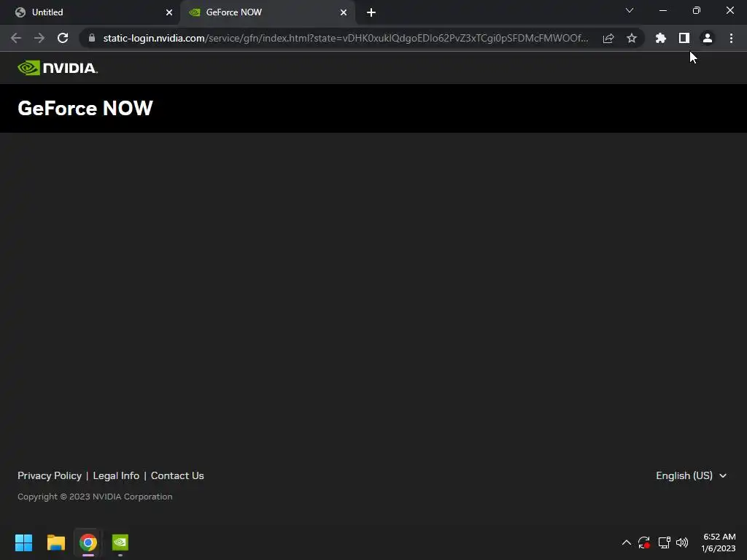Open the Privacy Policy link
This screenshot has width=747, height=560.
50,475
